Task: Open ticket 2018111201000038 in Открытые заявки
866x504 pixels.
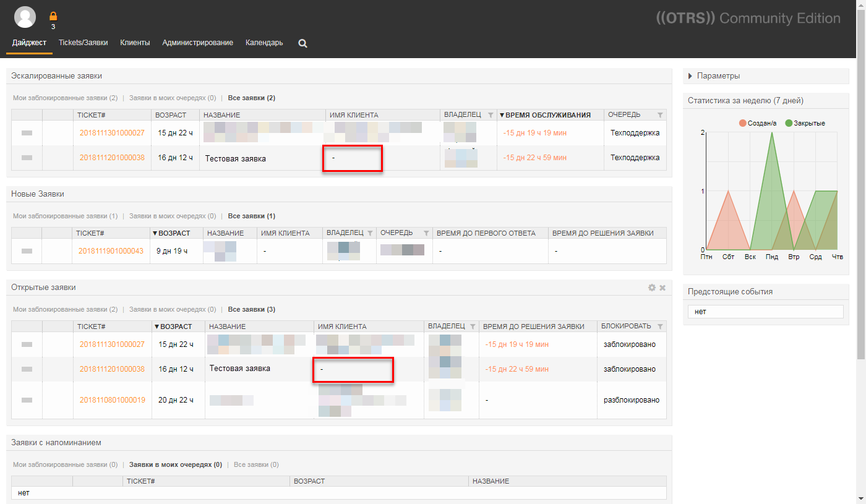Action: tap(112, 369)
